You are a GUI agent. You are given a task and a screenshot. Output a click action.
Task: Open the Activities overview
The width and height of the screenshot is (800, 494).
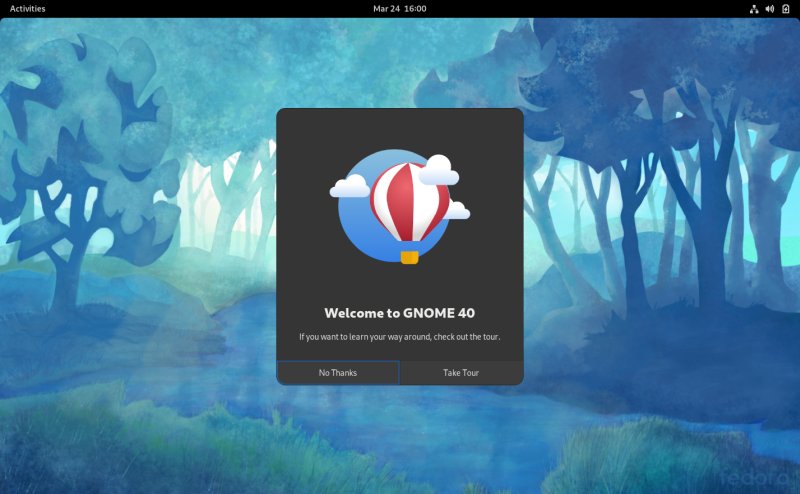tap(27, 8)
